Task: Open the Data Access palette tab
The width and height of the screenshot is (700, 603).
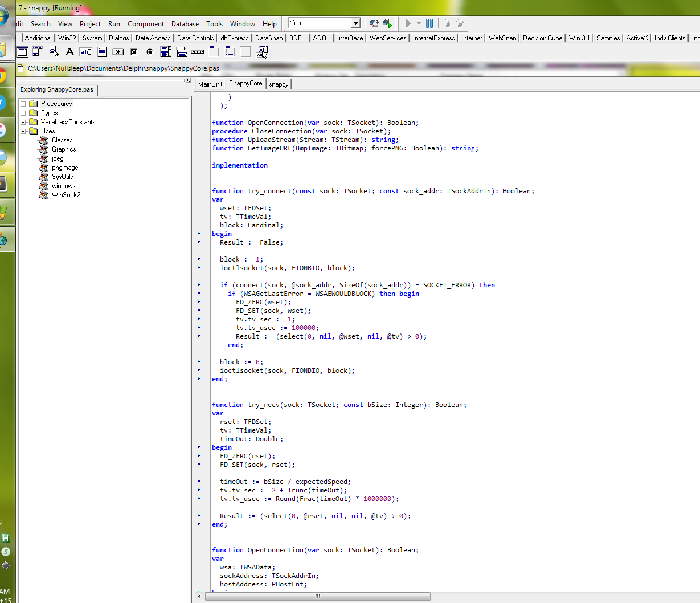Action: click(153, 38)
